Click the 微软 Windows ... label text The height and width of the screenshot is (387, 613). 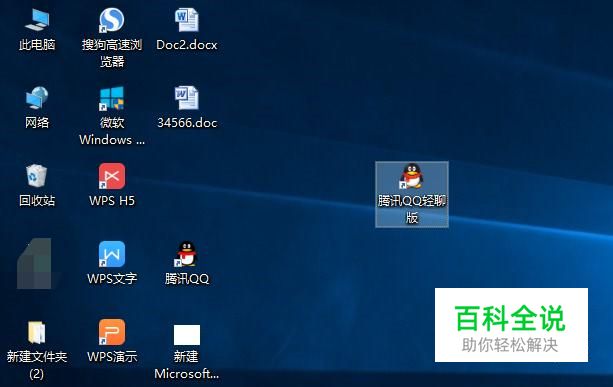[112, 131]
